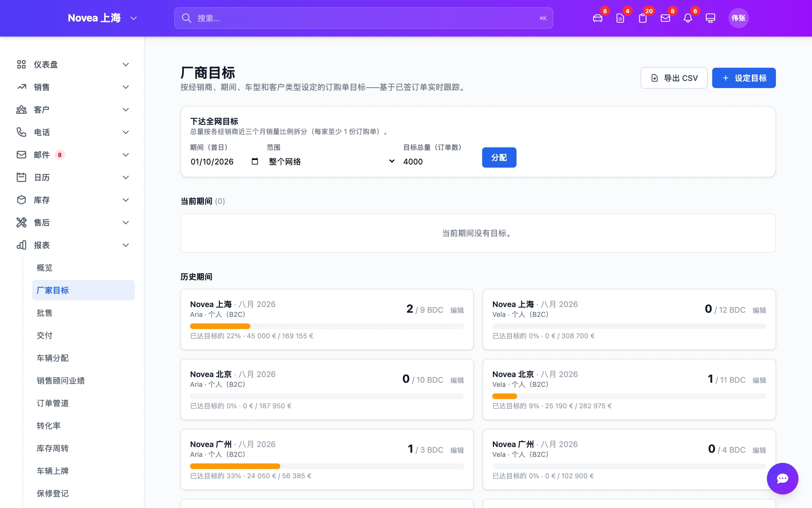812x508 pixels.
Task: Click the 仪表盘 dashboard grid icon
Action: pos(21,64)
